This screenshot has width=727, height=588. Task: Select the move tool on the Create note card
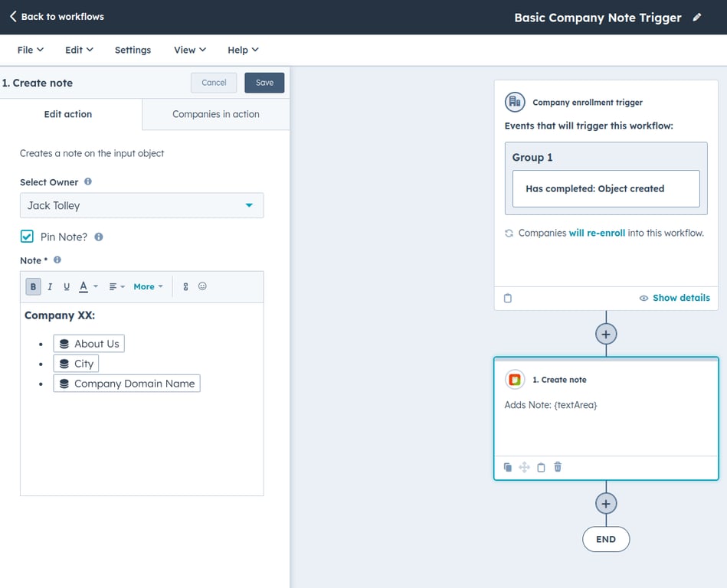point(525,466)
